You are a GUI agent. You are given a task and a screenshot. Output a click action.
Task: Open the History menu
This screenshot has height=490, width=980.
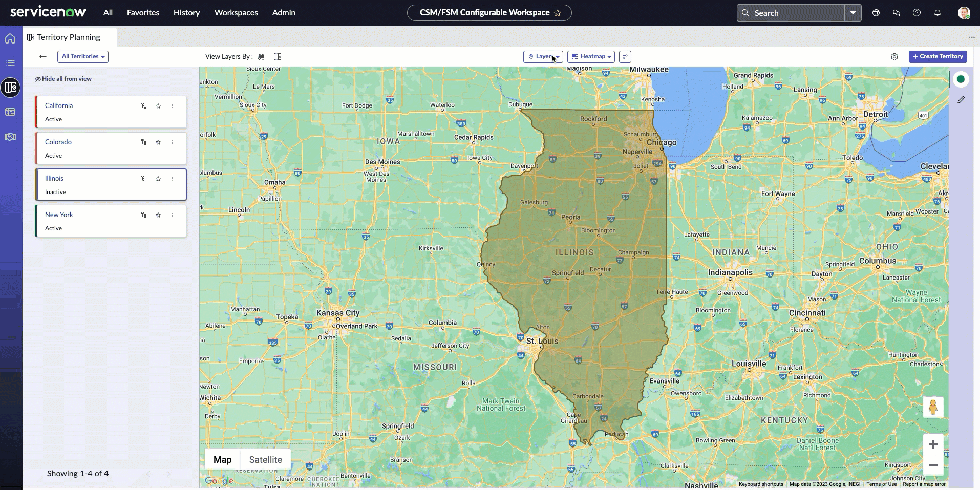(186, 13)
